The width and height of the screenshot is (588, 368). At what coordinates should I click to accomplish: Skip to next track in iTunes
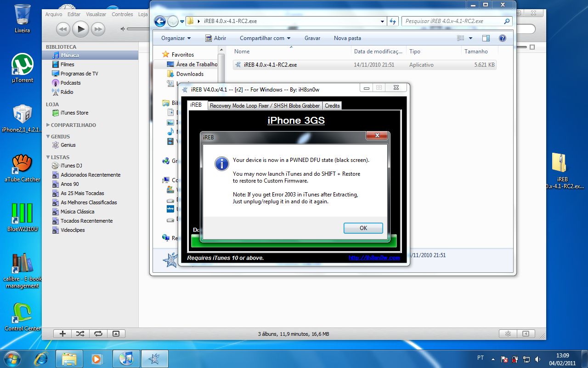click(98, 29)
